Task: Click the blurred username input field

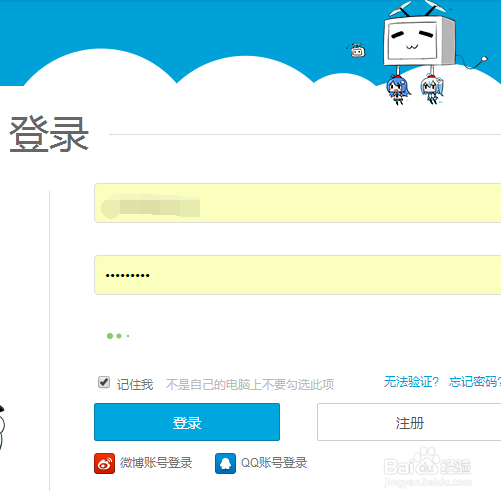Action: 298,203
